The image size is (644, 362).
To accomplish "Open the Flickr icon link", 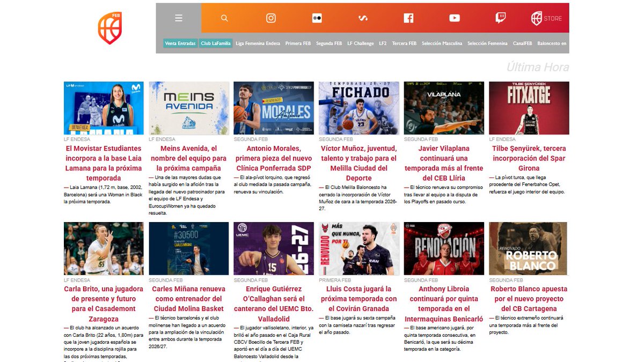I will 317,18.
